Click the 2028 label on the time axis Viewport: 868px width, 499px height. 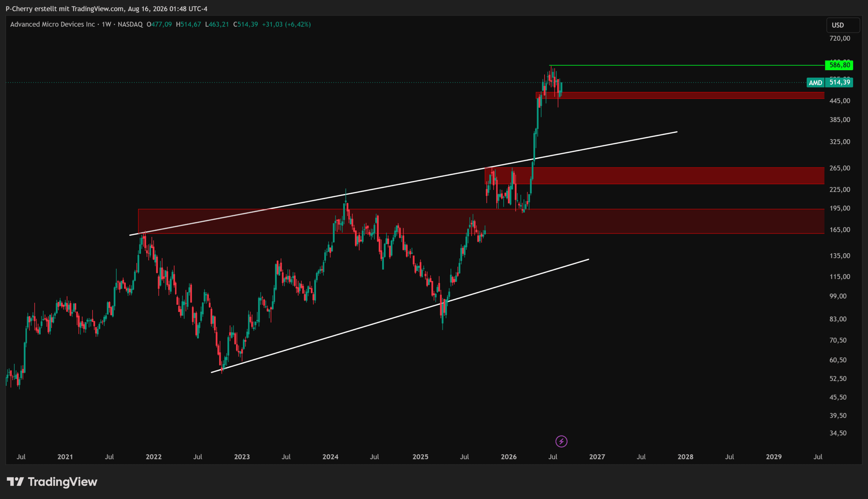coord(686,457)
